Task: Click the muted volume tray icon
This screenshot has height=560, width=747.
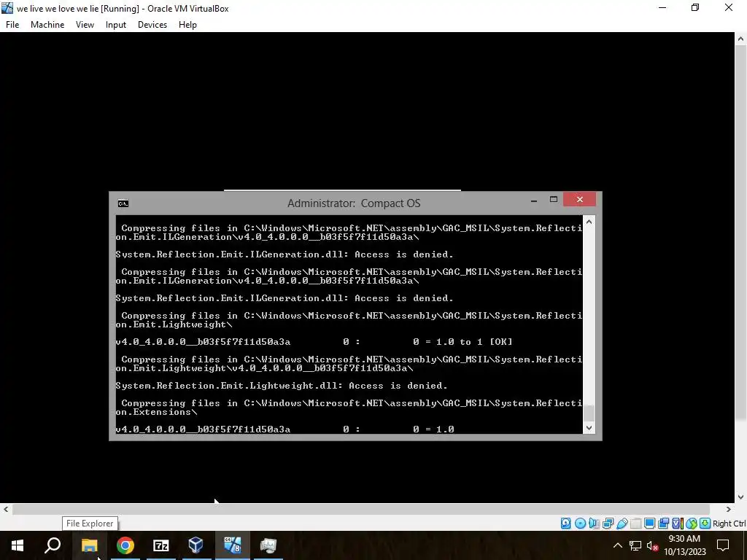Action: (x=653, y=545)
